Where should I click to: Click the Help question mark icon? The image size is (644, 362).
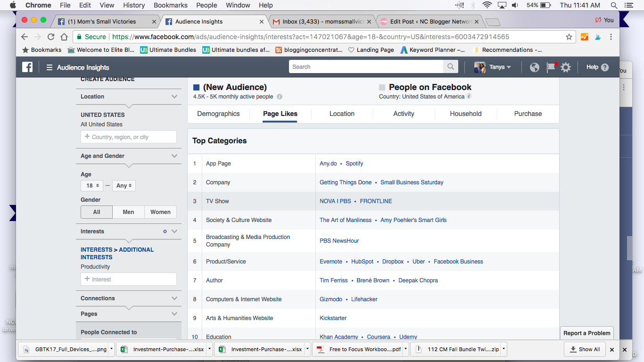tap(605, 67)
